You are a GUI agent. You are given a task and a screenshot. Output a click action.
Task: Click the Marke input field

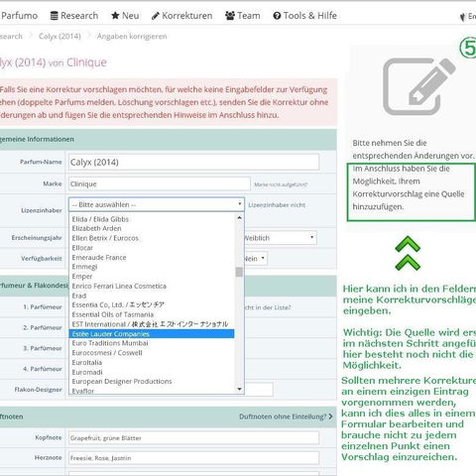160,183
